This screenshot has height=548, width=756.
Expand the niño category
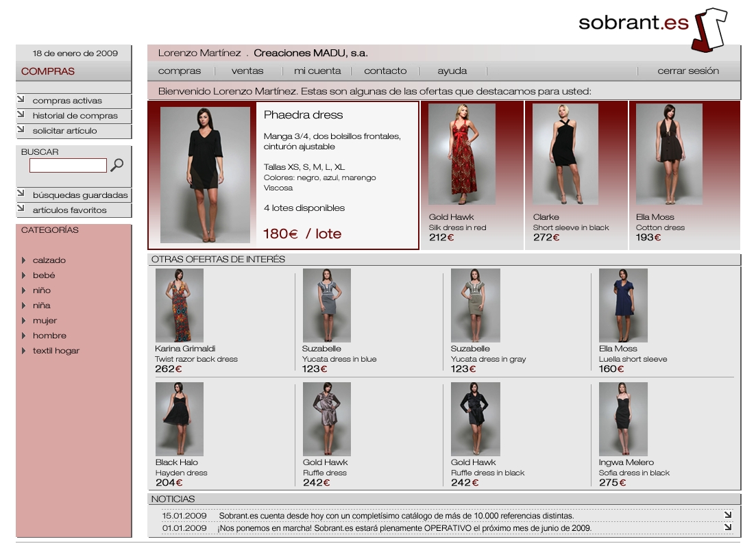[23, 290]
